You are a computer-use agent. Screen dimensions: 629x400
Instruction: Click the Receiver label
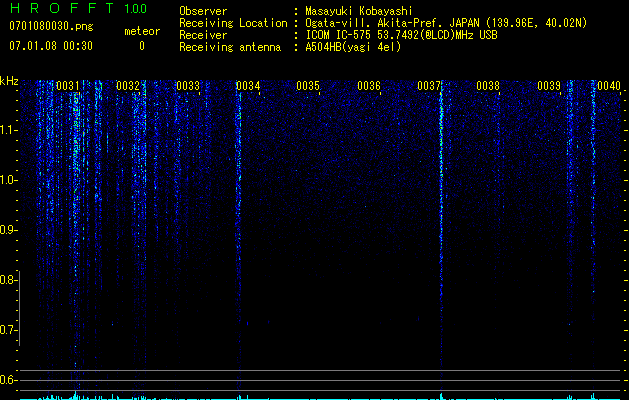point(203,35)
